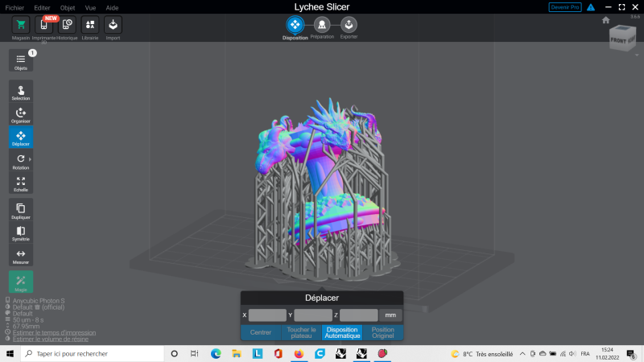Switch to the Préparation step
Image resolution: width=644 pixels, height=362 pixels.
click(x=322, y=27)
